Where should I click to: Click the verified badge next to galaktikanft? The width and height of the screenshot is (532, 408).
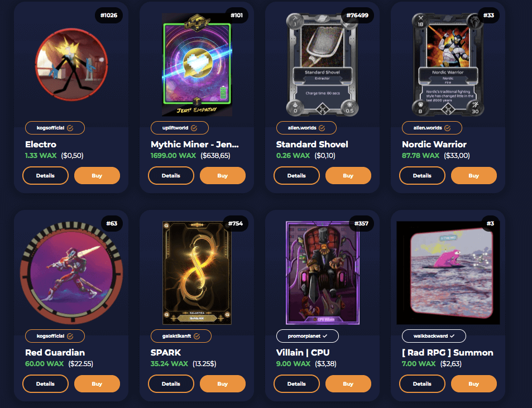pos(197,336)
